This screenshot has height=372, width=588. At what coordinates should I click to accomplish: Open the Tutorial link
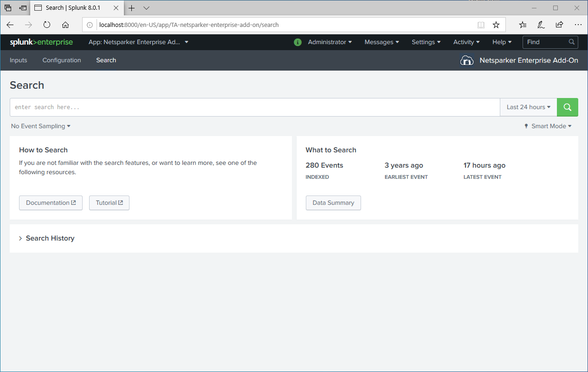click(x=109, y=202)
